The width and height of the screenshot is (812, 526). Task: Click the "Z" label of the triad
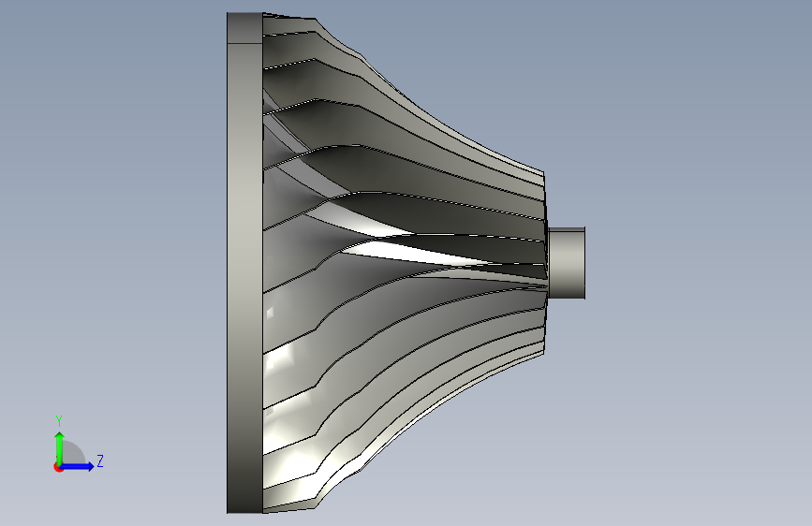click(100, 460)
